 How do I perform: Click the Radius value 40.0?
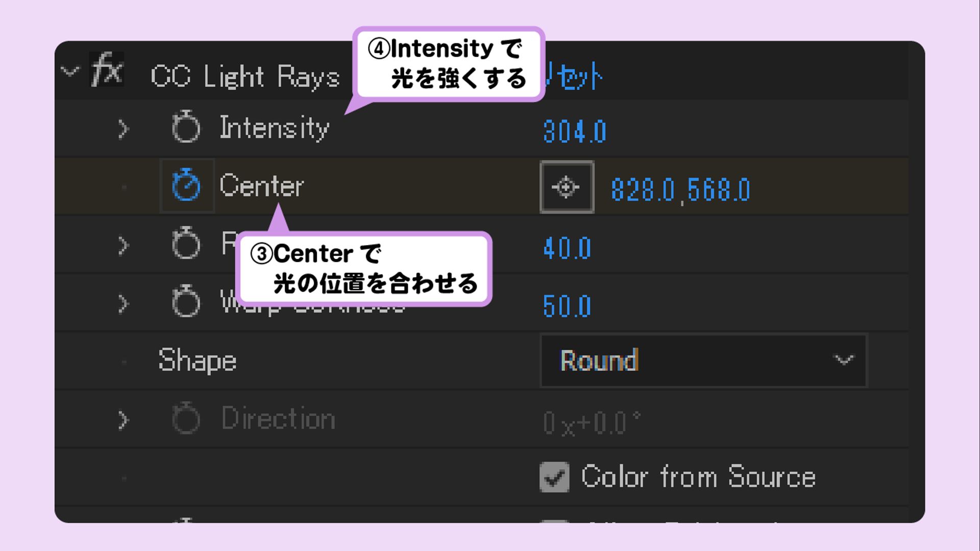pos(567,248)
